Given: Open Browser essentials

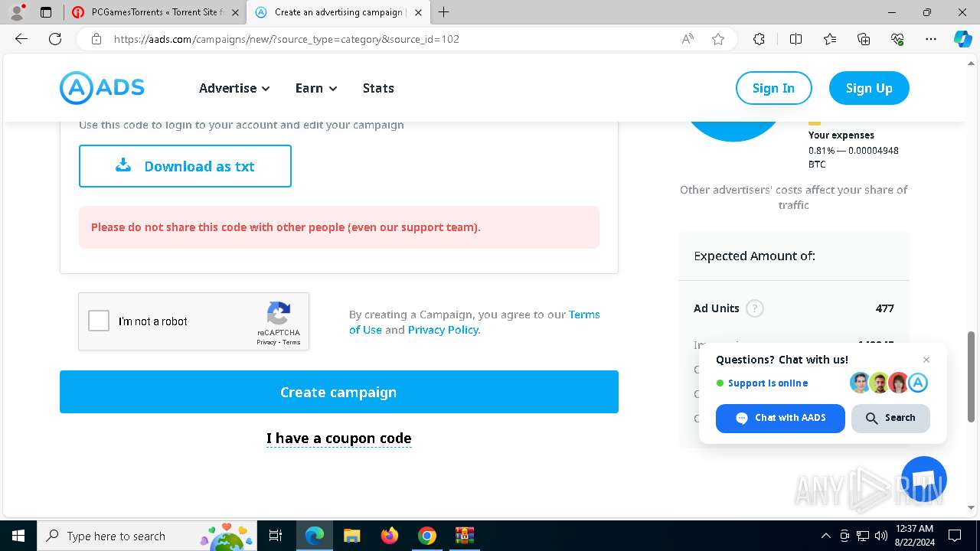Looking at the screenshot, I should (x=897, y=39).
